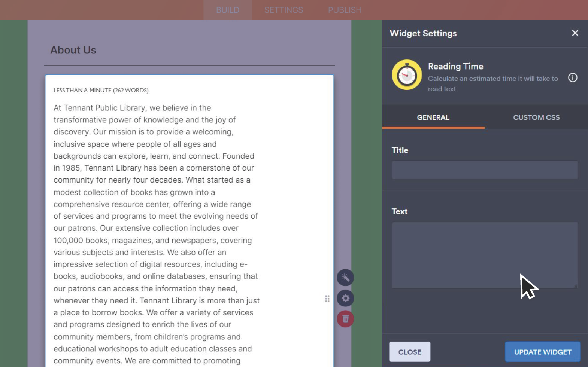Click the six-dot drag handle
Image resolution: width=588 pixels, height=367 pixels.
click(x=327, y=299)
